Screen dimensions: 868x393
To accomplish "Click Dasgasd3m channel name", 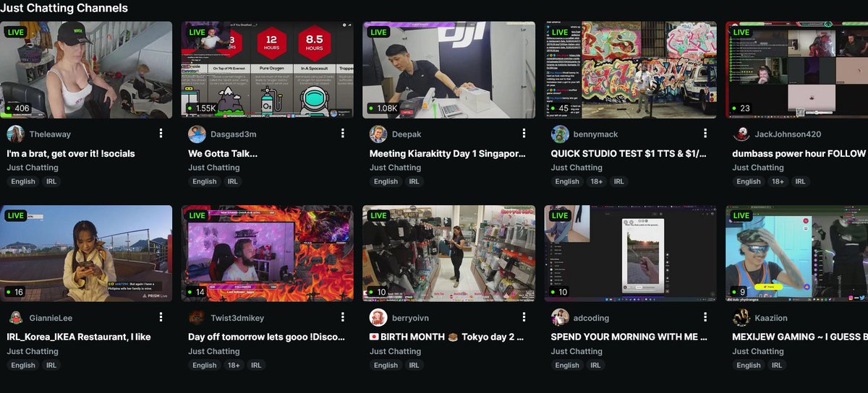I will [x=234, y=134].
